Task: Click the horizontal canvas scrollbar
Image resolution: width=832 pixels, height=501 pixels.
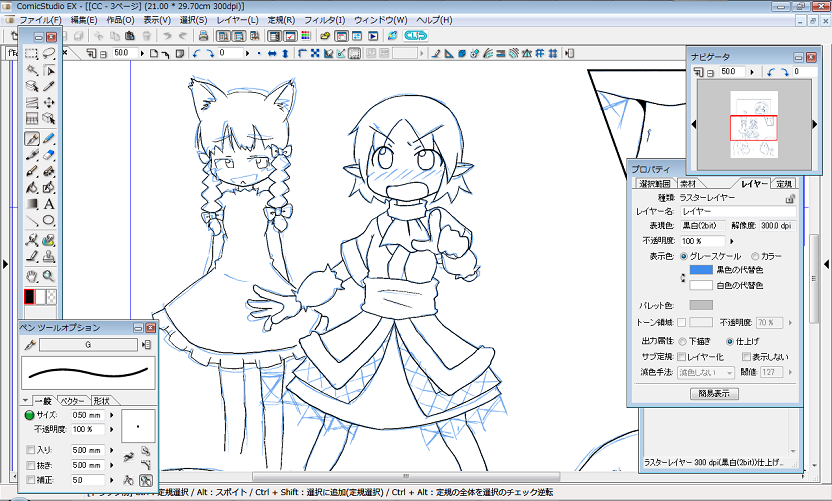Action: click(405, 476)
